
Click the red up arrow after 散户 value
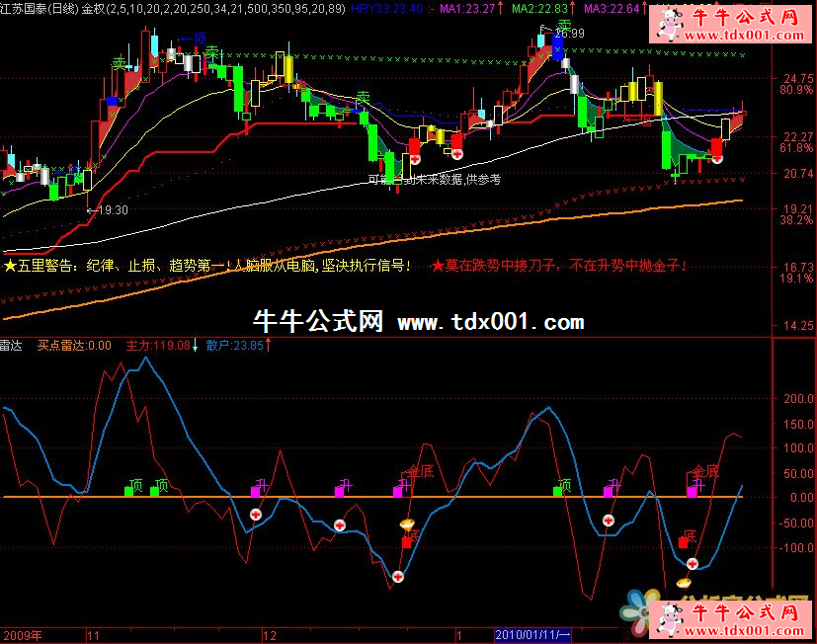(269, 346)
